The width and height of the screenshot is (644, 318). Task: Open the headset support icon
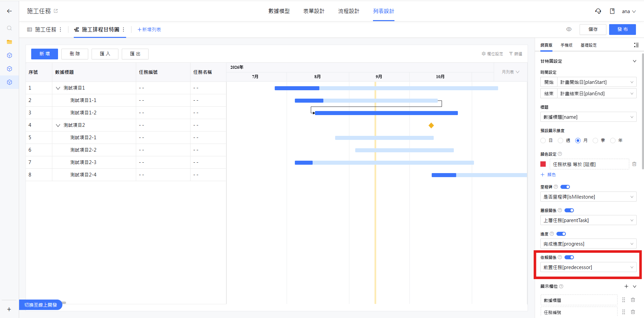pos(598,11)
